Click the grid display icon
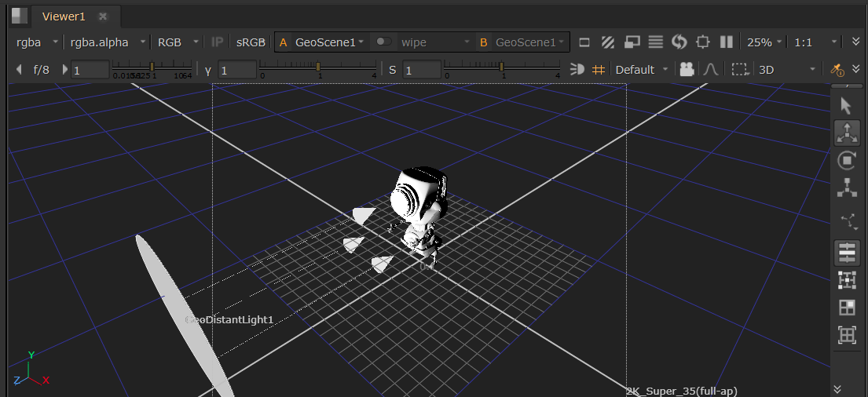868x397 pixels. pyautogui.click(x=599, y=70)
